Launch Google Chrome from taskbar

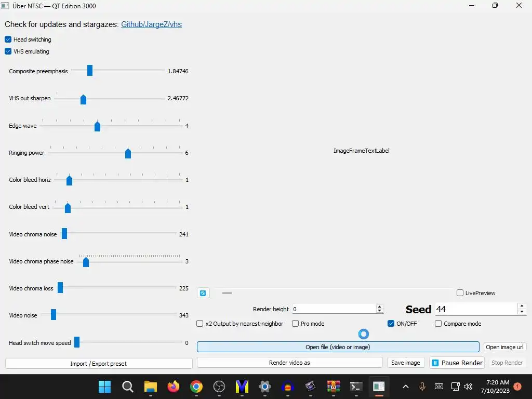[x=196, y=387]
